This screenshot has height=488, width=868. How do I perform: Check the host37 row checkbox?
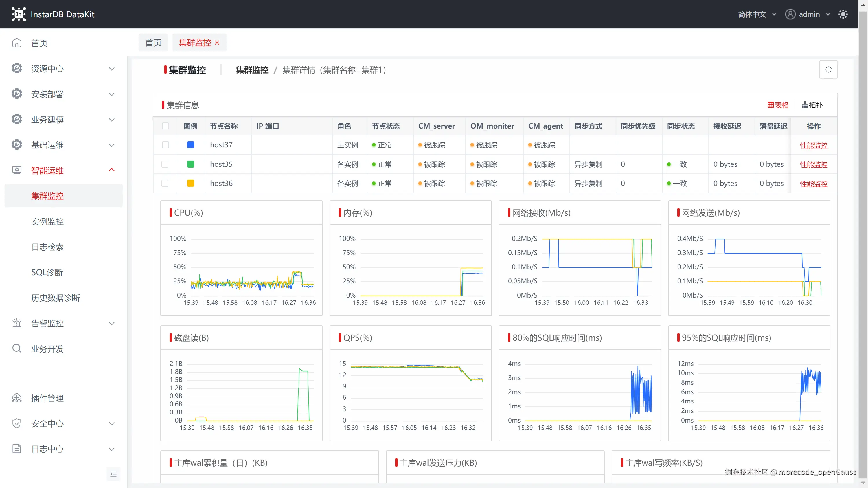pos(165,145)
